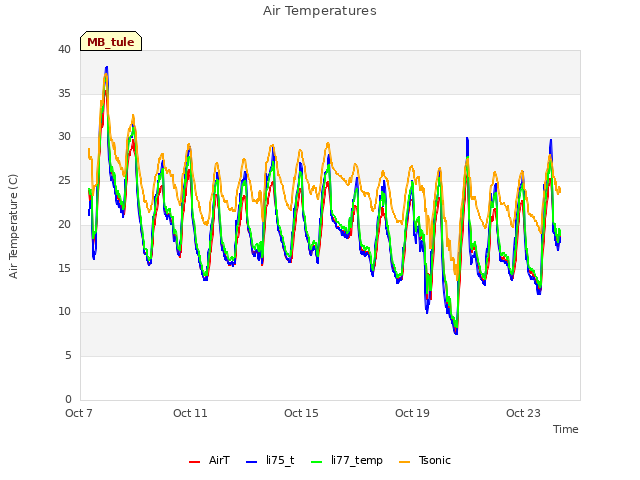The image size is (640, 480).
Task: Toggle the li77_temp legend entry
Action: [347, 460]
